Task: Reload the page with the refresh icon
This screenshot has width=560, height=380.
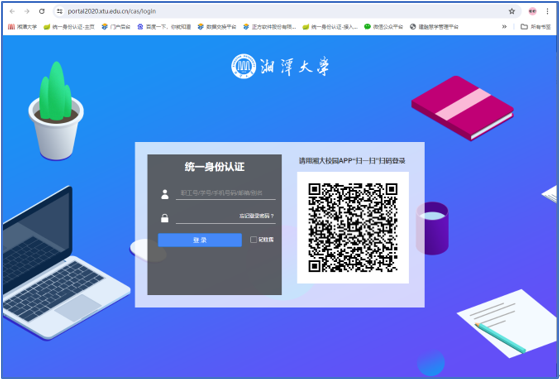Action: coord(42,11)
